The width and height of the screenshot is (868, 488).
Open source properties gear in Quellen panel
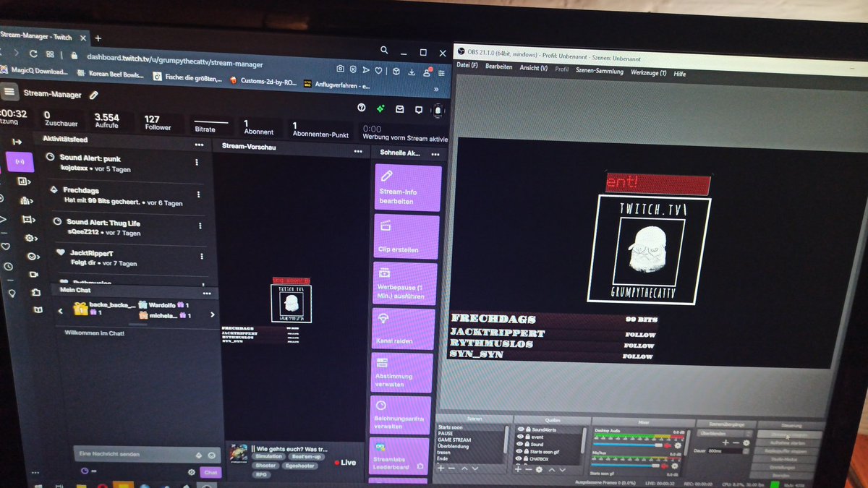click(539, 470)
